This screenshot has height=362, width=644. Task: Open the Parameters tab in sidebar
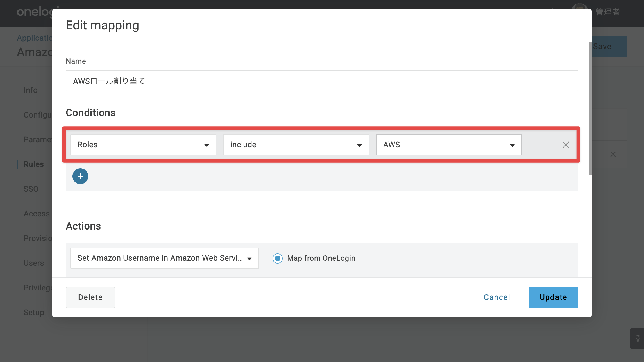38,139
